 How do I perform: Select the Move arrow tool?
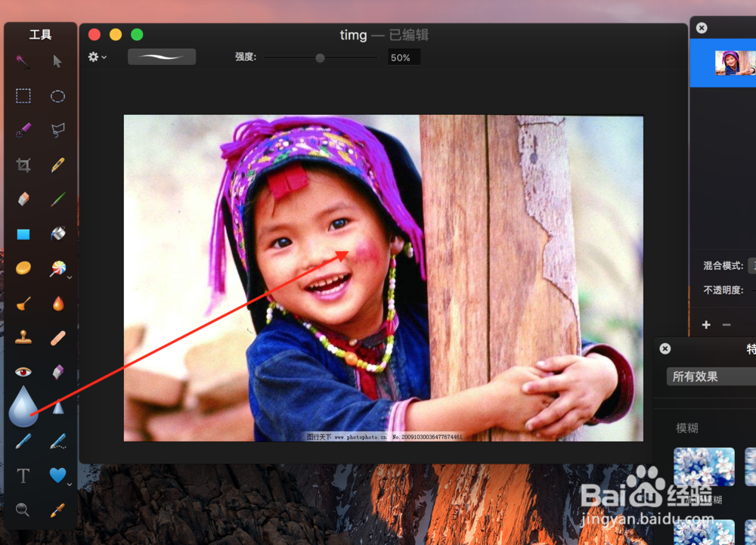tap(57, 61)
